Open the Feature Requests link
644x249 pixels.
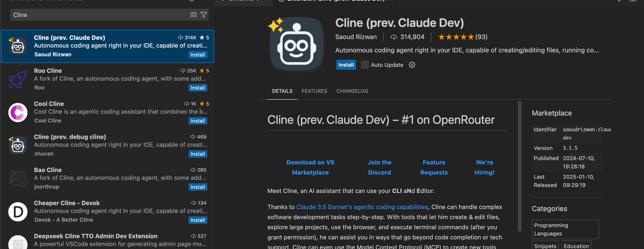(434, 167)
